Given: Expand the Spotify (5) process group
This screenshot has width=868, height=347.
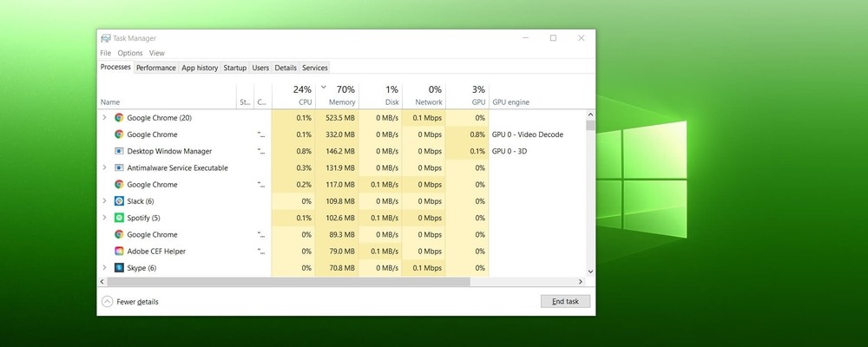Looking at the screenshot, I should pos(104,218).
